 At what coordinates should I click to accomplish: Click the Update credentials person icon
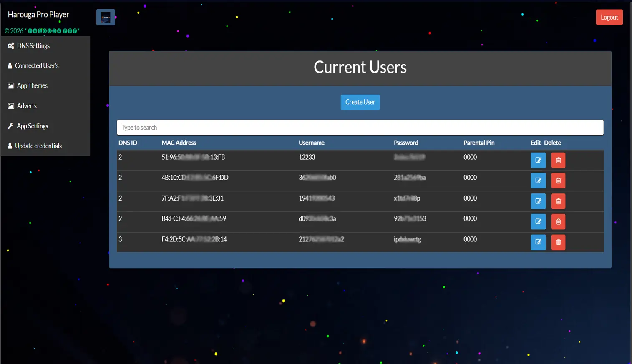(10, 146)
